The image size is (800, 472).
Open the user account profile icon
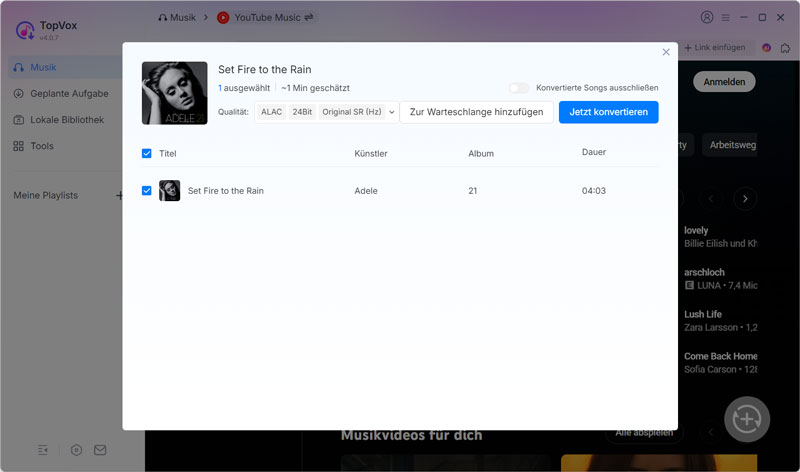707,17
